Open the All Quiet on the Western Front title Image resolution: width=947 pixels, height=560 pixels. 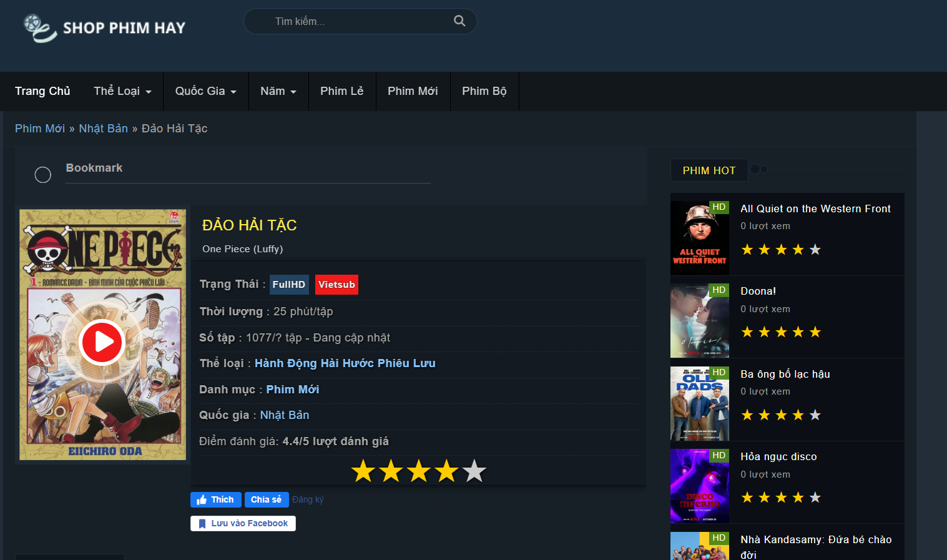point(816,209)
